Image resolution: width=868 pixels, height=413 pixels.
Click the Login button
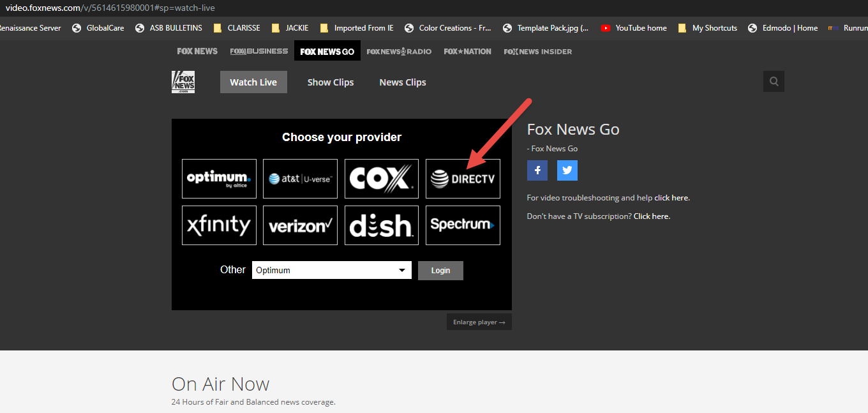(440, 271)
